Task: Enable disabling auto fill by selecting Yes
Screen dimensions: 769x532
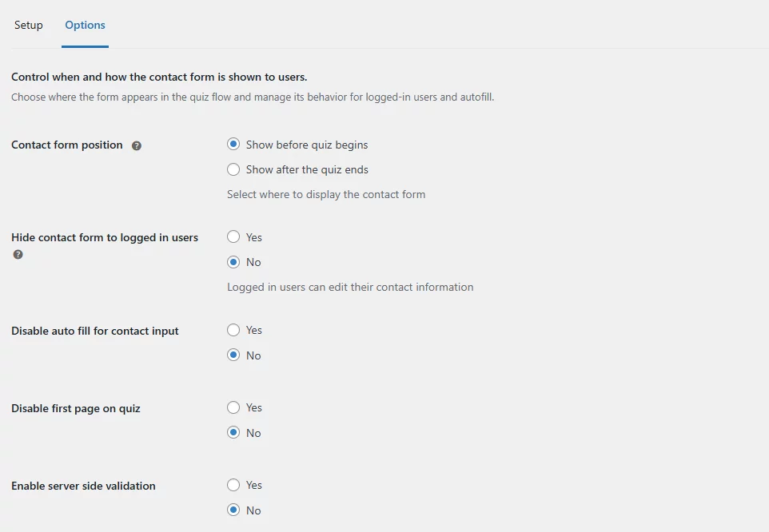Action: point(233,330)
